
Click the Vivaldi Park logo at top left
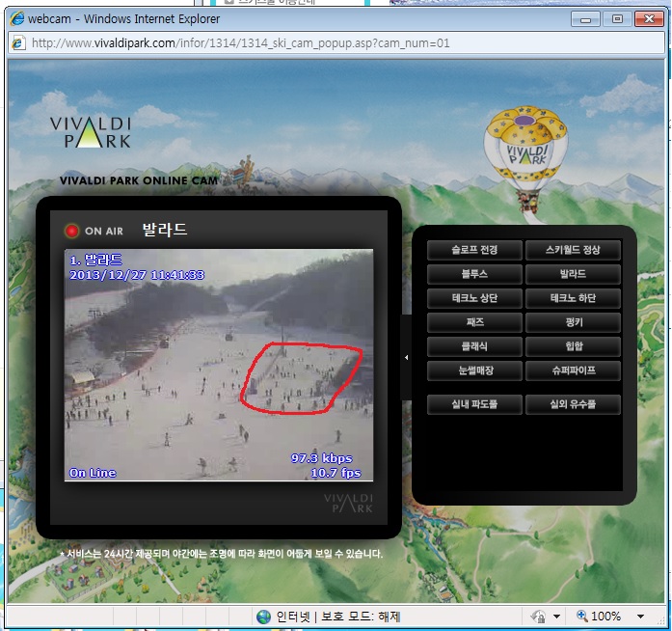pos(91,132)
